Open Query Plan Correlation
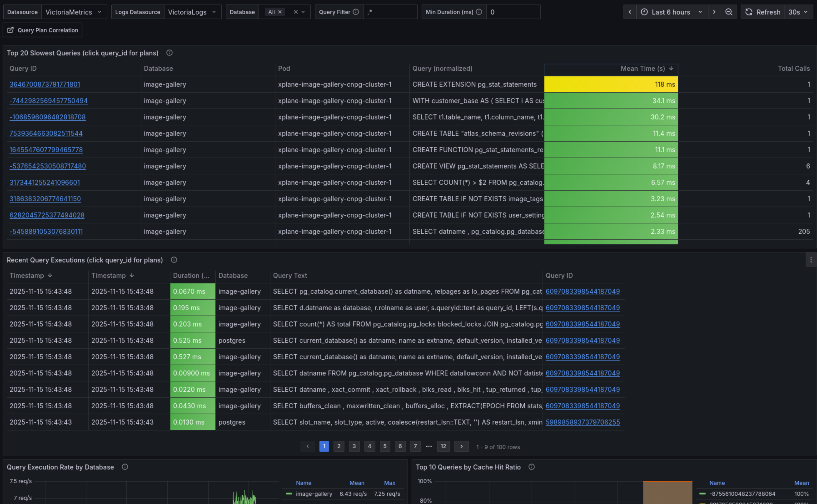817x504 pixels. [x=42, y=30]
